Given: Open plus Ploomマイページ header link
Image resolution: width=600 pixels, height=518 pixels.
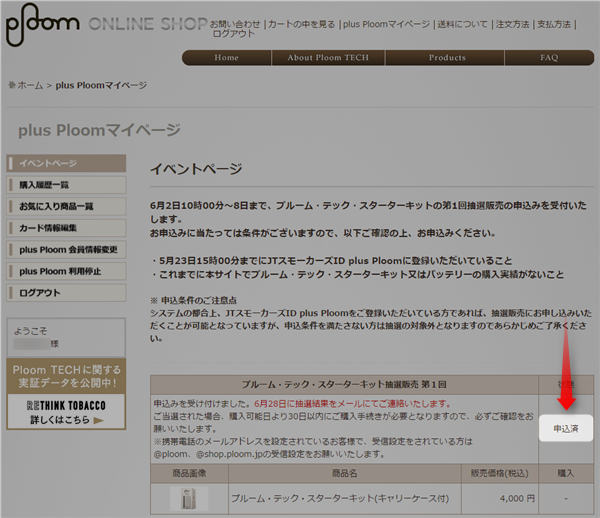Looking at the screenshot, I should [386, 24].
